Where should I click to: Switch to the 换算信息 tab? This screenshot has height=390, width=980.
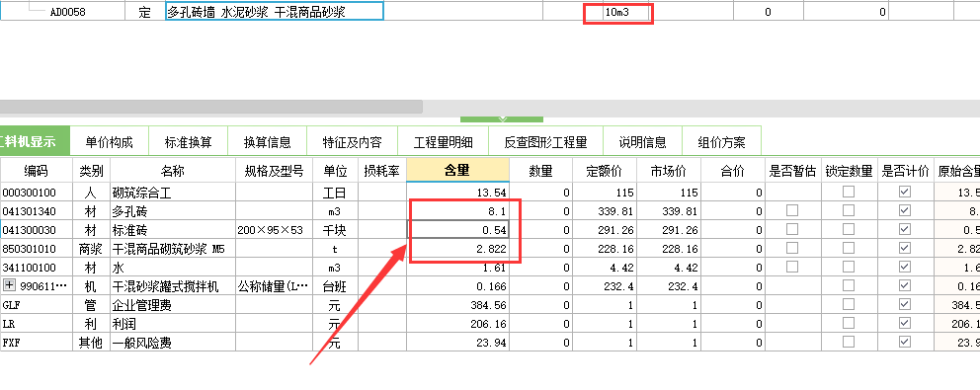click(x=267, y=142)
